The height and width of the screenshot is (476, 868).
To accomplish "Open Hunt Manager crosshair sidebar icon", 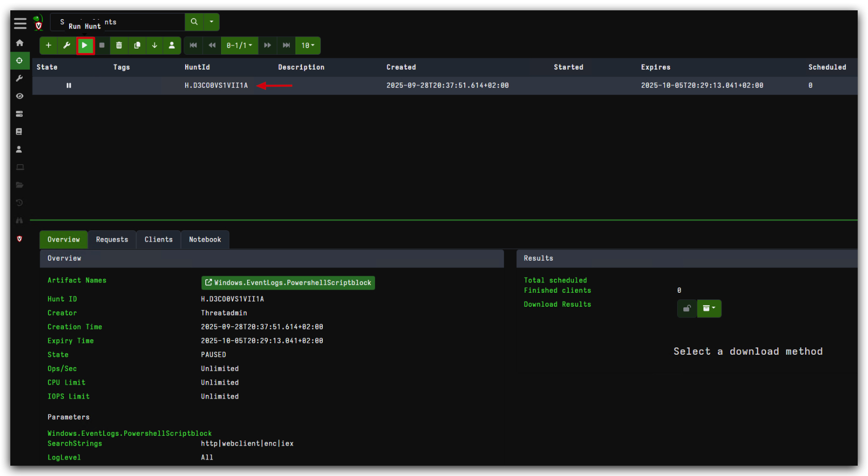I will [20, 60].
